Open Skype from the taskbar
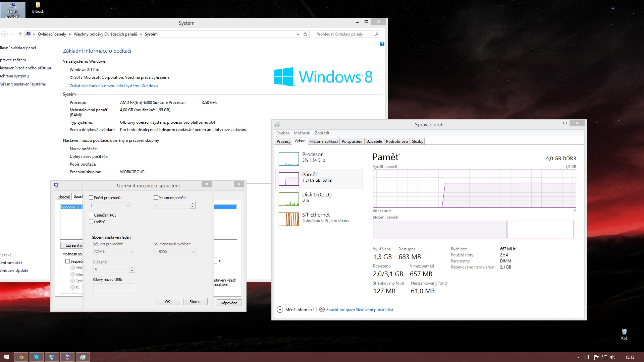This screenshot has height=362, width=644. click(x=37, y=357)
